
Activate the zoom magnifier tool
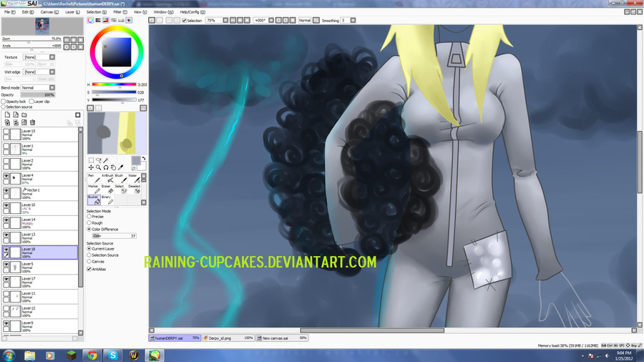99,167
